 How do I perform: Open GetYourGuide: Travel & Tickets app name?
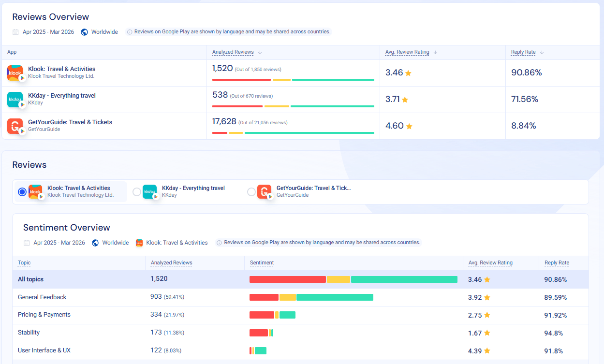(70, 122)
